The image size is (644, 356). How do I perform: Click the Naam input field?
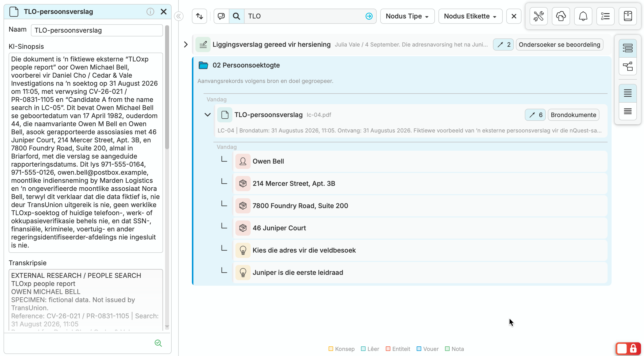tap(97, 30)
